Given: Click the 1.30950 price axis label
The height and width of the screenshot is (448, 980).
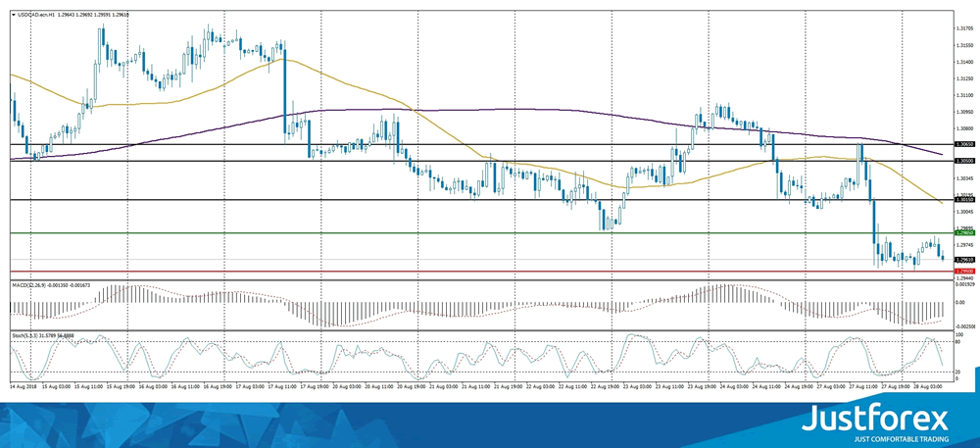Looking at the screenshot, I should tap(964, 113).
